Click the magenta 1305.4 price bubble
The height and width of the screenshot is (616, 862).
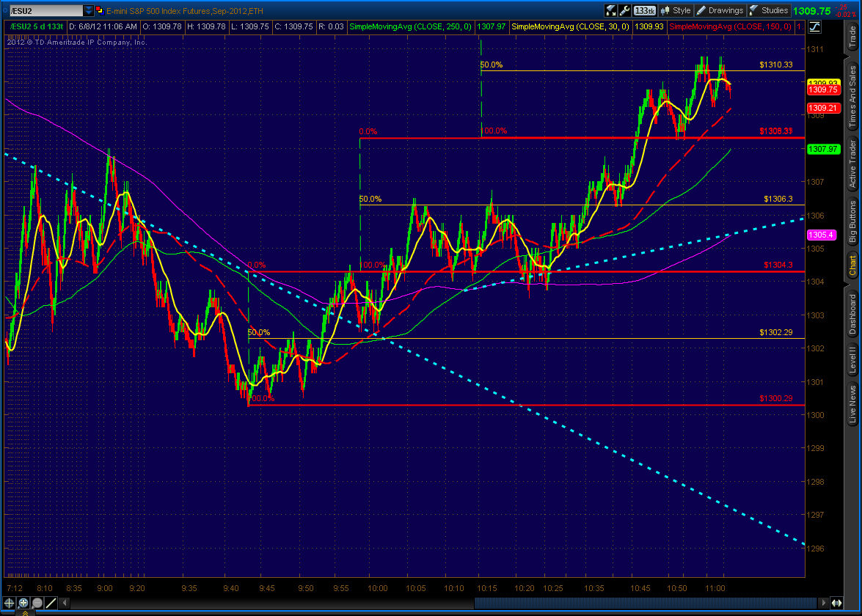[x=822, y=235]
